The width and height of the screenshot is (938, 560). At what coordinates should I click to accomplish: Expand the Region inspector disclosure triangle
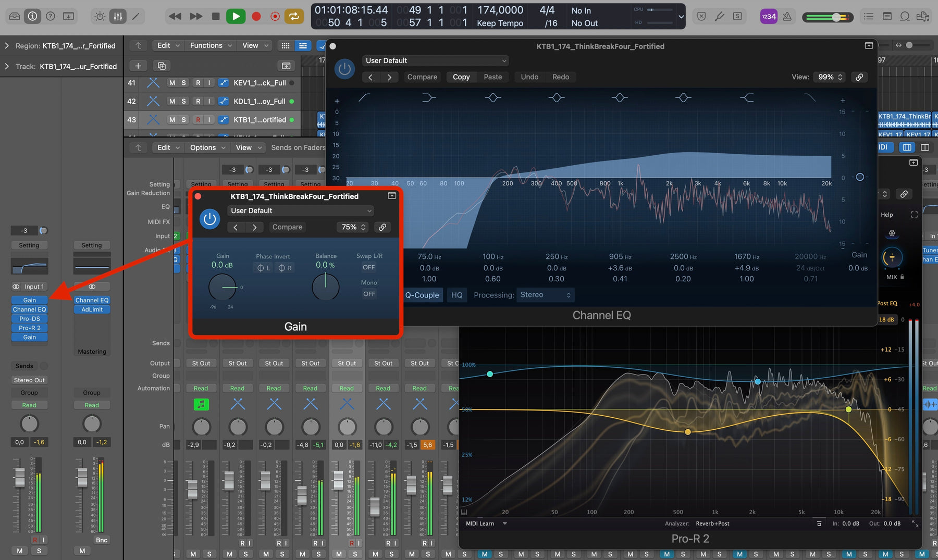(7, 46)
